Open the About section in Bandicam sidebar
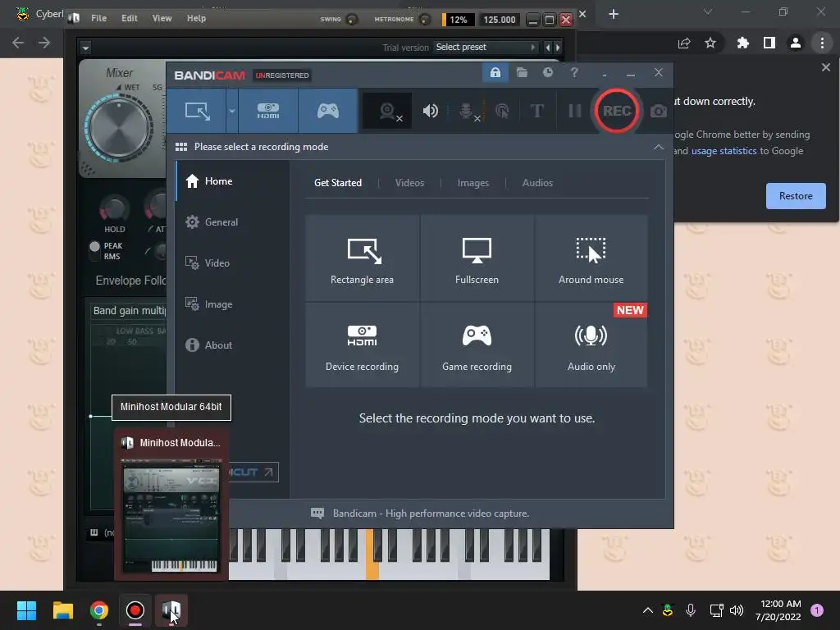This screenshot has height=630, width=840. point(232,345)
